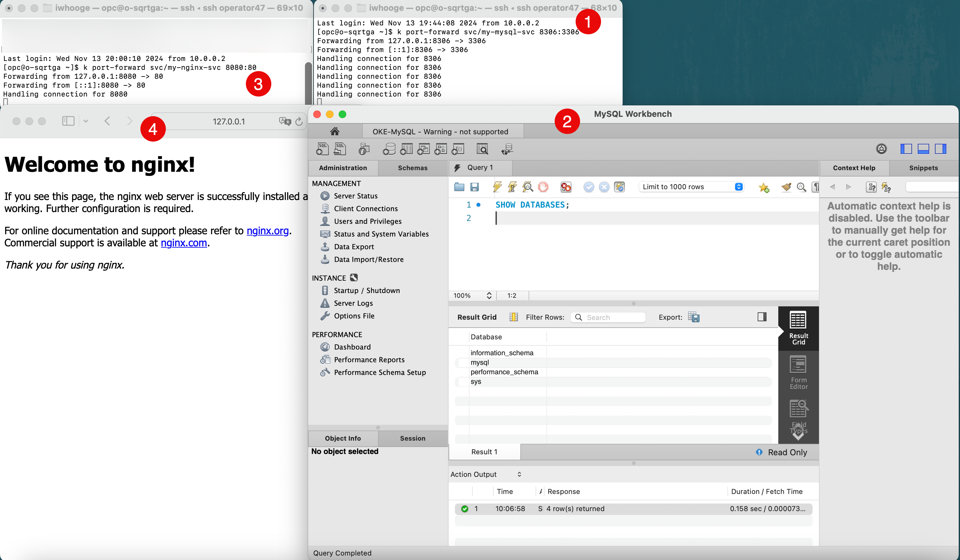Open the Reconnect to DBMS toolbar icon

(x=507, y=150)
